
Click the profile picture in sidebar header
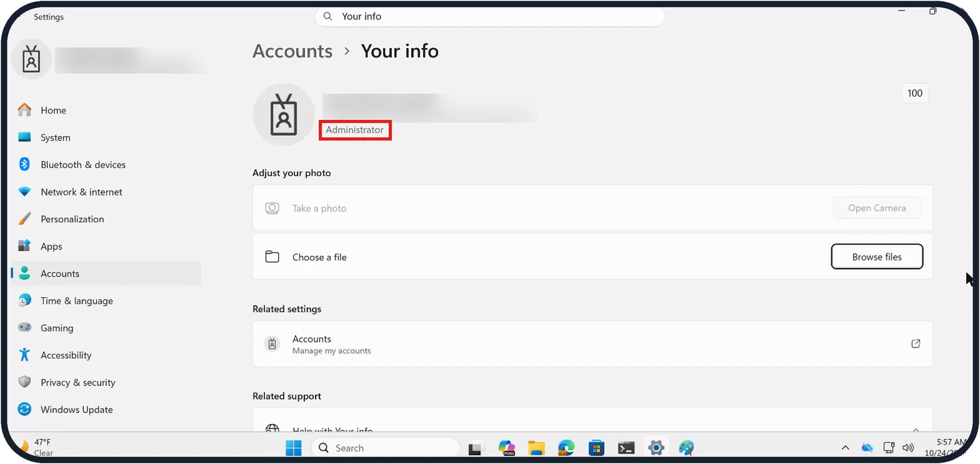31,60
